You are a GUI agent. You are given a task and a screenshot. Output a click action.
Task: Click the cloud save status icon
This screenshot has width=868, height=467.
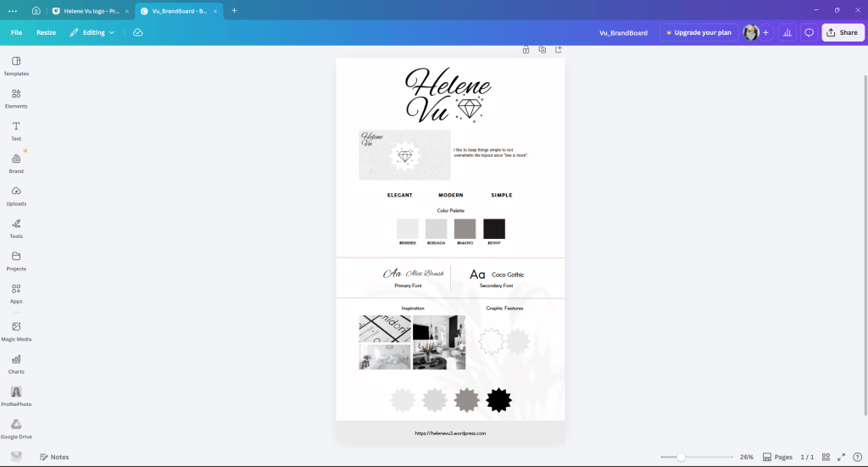click(x=137, y=33)
